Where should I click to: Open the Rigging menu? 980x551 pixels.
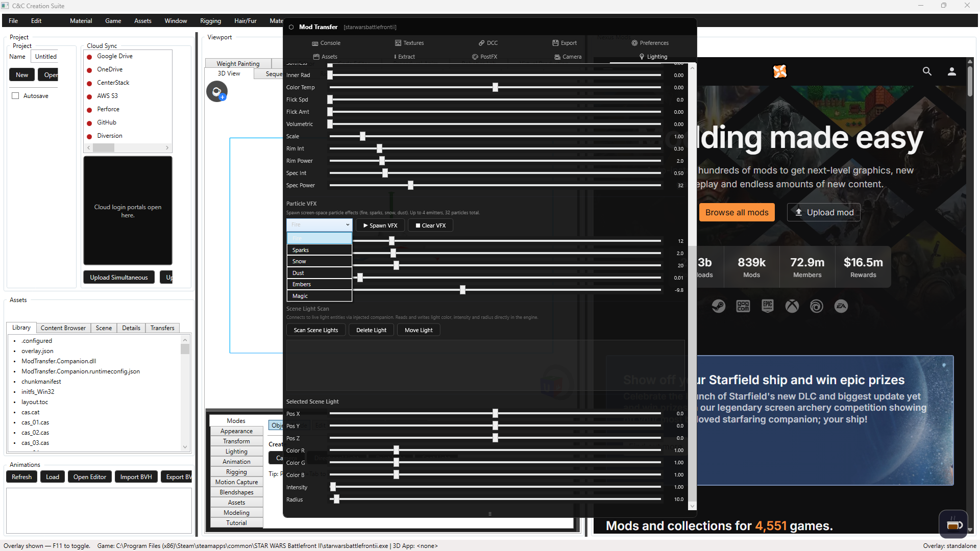pos(210,21)
